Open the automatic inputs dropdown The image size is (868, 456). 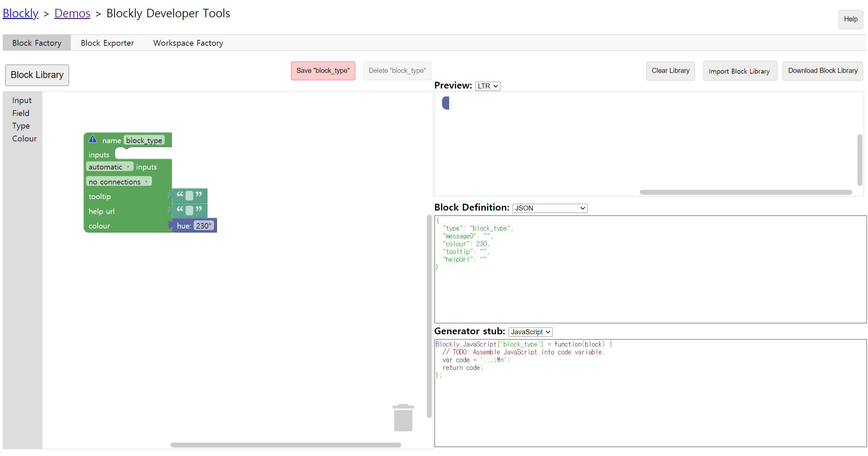tap(109, 167)
